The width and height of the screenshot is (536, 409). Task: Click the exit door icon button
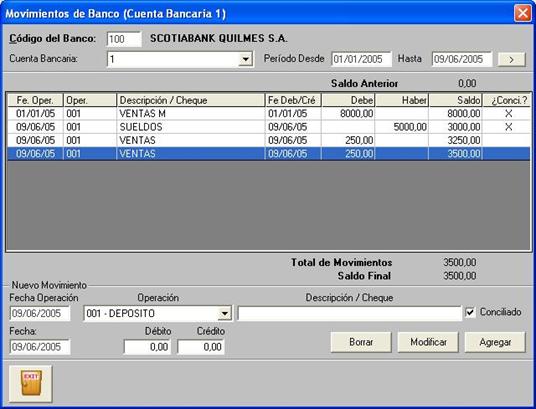coord(31,383)
